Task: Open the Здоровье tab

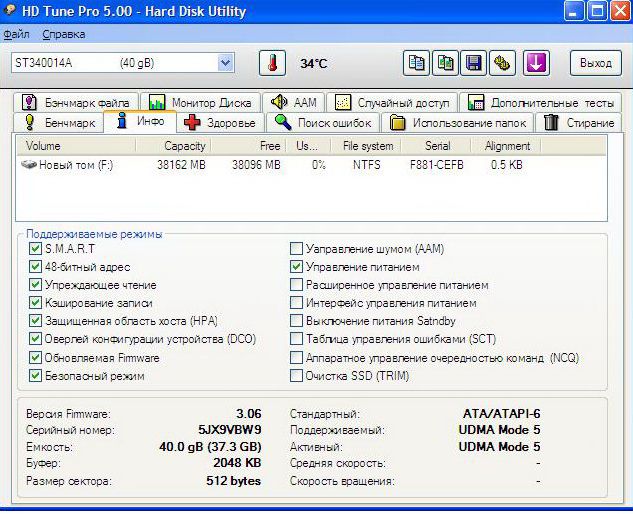Action: (x=220, y=122)
